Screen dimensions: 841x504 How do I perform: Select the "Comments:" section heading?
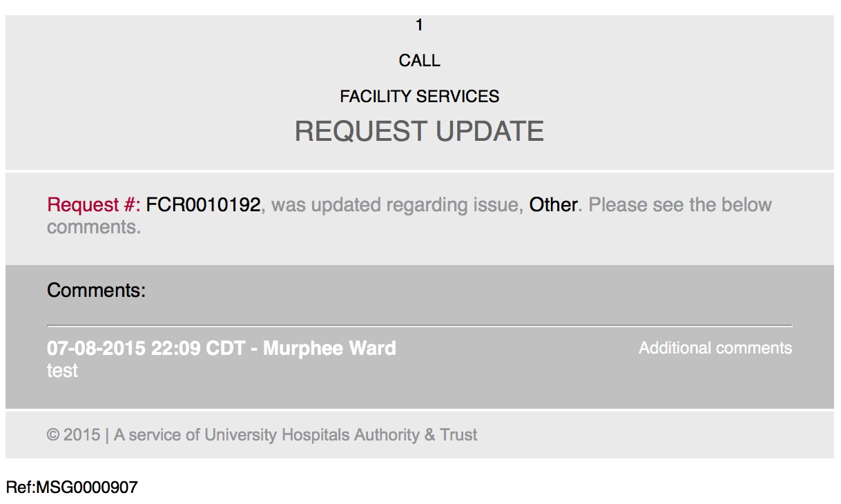pos(97,290)
